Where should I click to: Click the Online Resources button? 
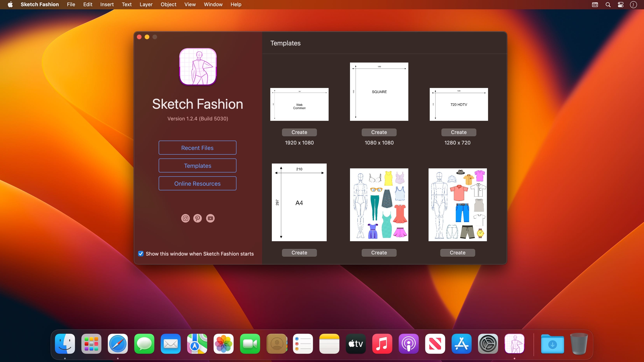point(197,184)
